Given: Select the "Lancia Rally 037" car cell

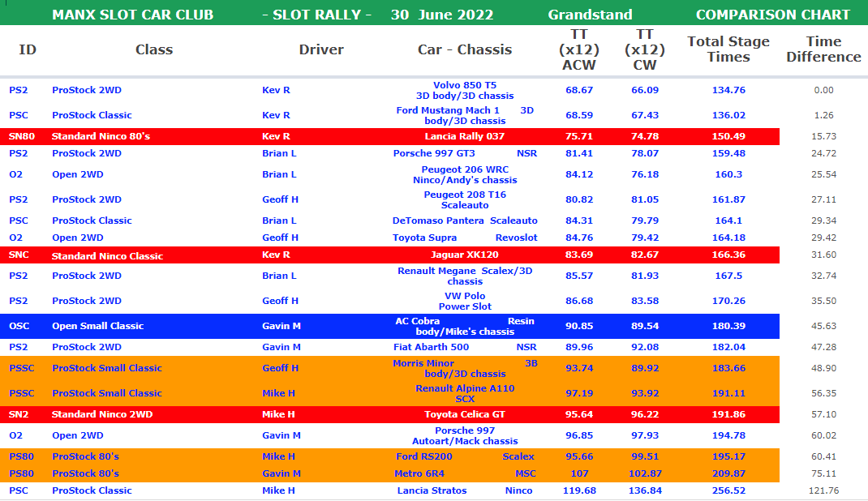Looking at the screenshot, I should click(464, 136).
